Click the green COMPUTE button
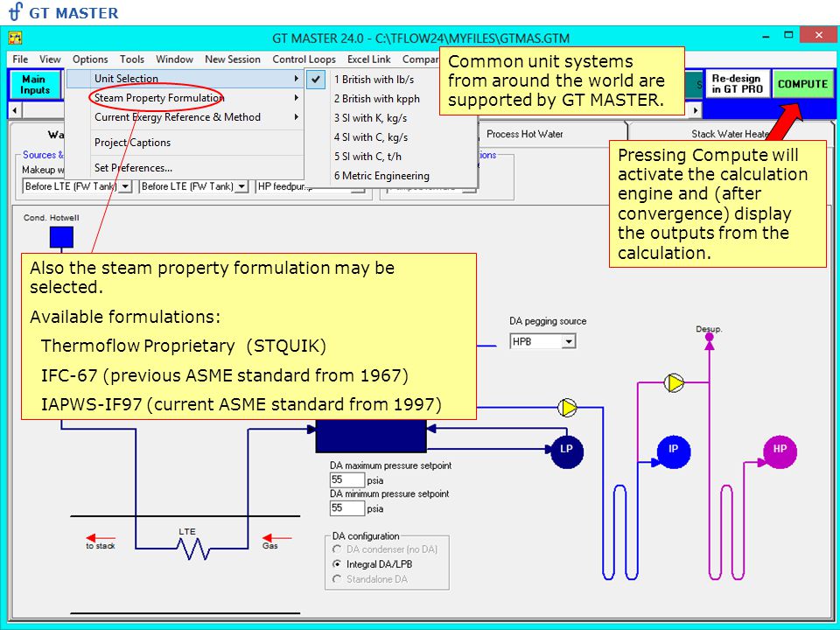Viewport: 840px width, 630px height. coord(803,84)
